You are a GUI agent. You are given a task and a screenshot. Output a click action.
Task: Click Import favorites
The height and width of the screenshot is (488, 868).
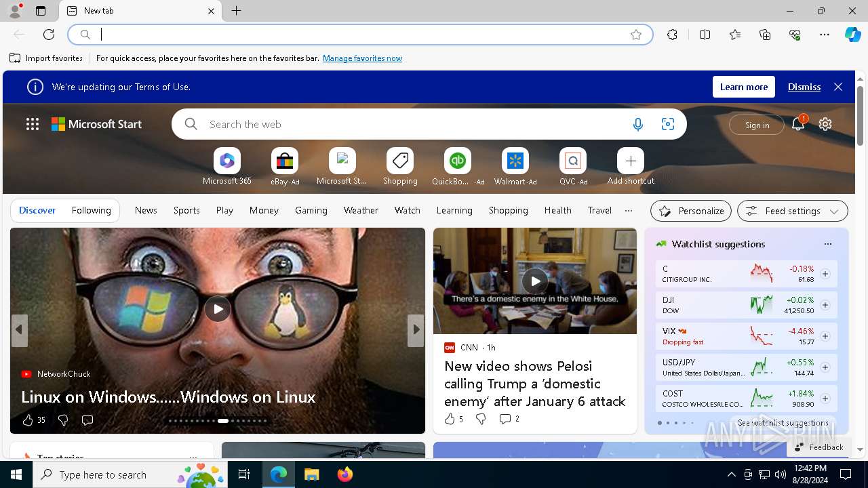(46, 58)
